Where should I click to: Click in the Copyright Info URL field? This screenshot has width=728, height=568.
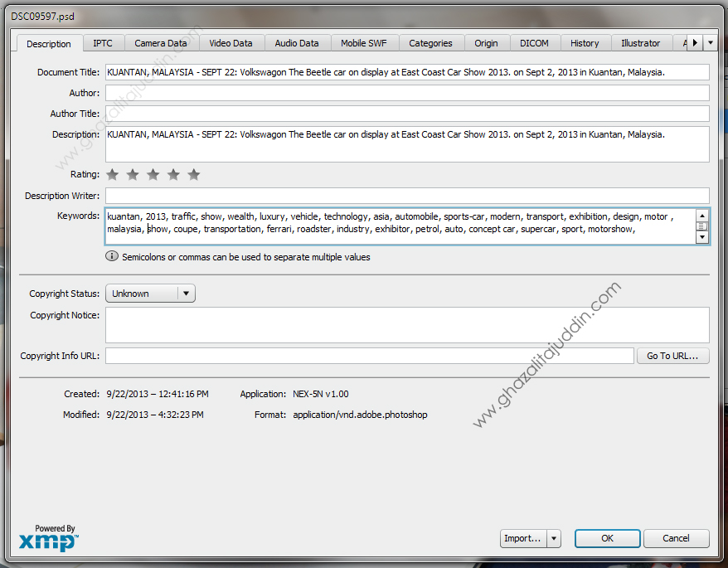tap(370, 357)
